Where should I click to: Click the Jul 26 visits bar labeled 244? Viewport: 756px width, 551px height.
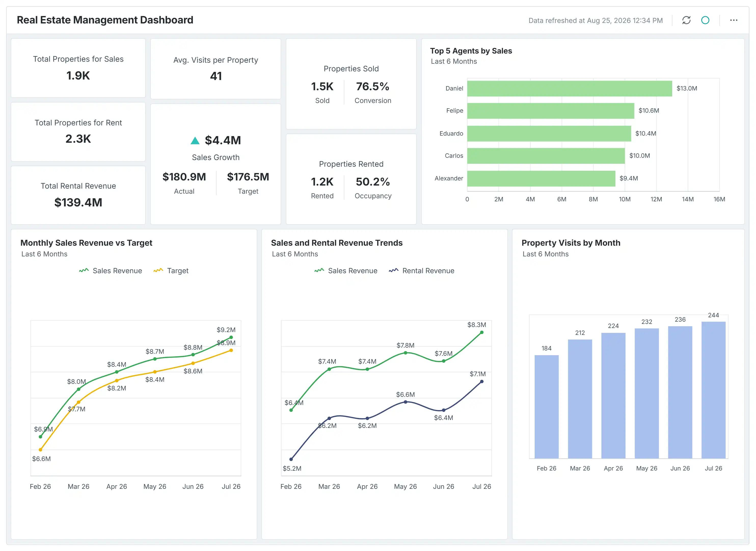click(713, 390)
